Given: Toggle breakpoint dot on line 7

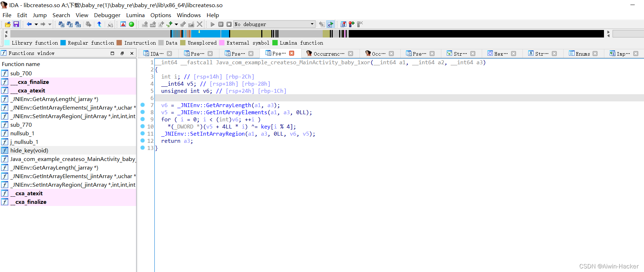Looking at the screenshot, I should (x=143, y=105).
